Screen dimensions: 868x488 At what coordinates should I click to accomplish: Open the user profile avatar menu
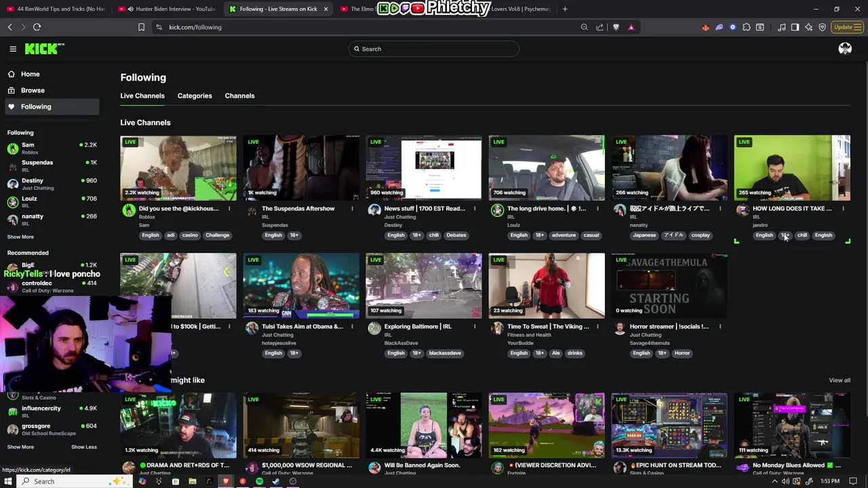pos(845,49)
